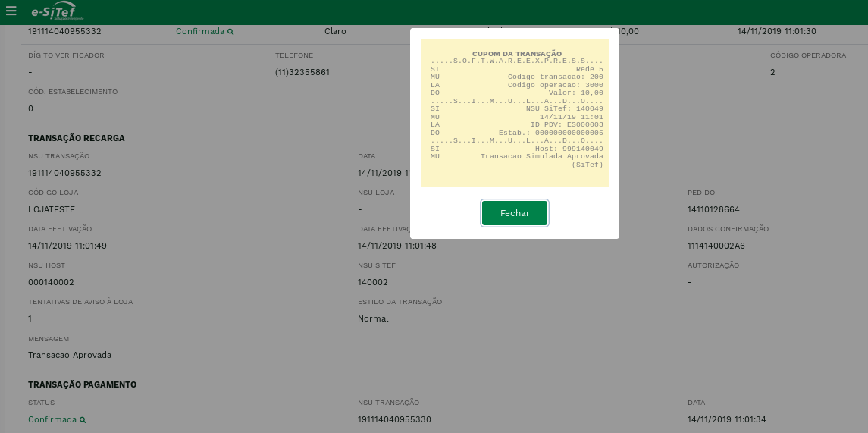
Task: Select Pedido number 14110128664
Action: pos(713,210)
